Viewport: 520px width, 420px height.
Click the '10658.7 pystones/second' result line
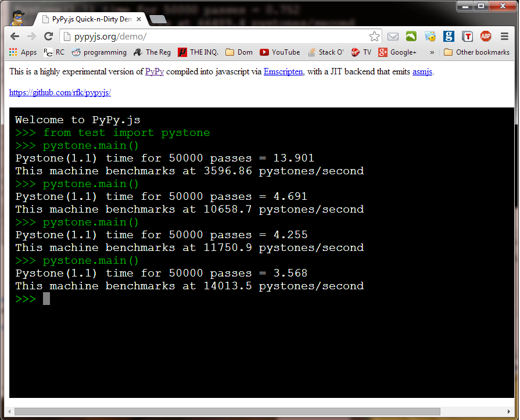(189, 210)
